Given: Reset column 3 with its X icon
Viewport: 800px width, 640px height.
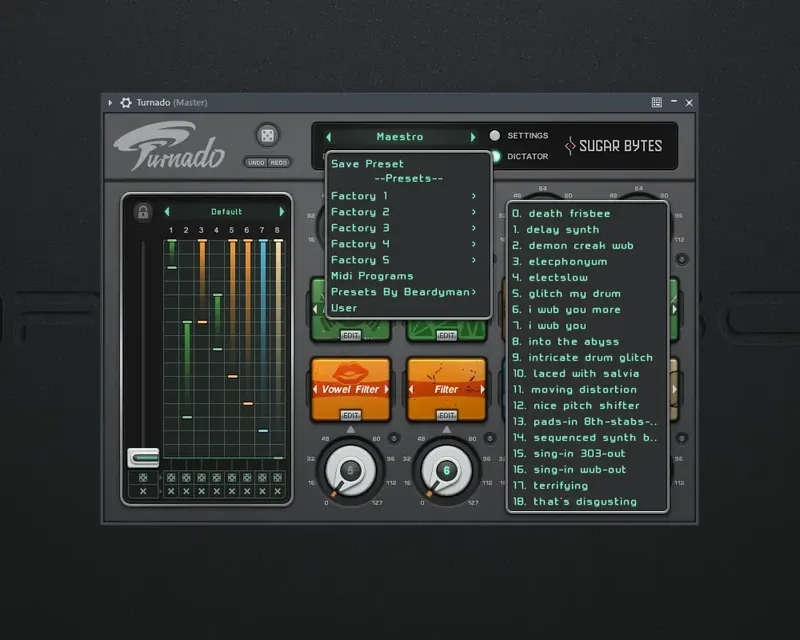Looking at the screenshot, I should point(202,491).
